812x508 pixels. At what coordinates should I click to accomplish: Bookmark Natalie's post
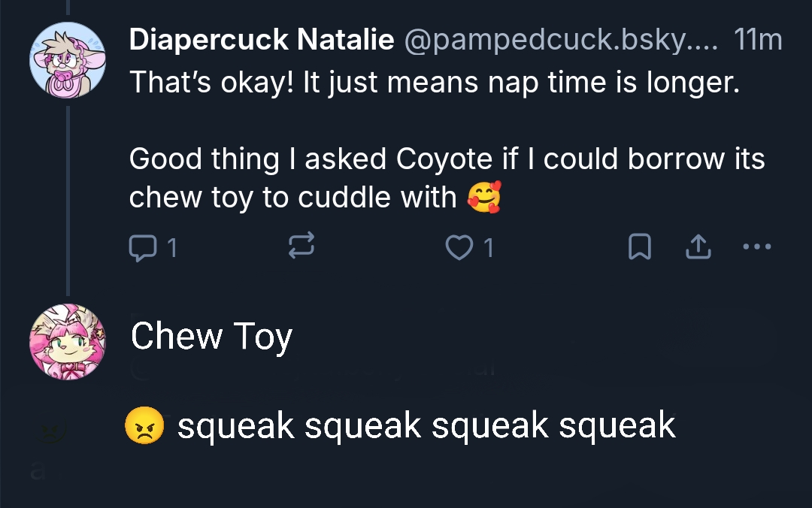(638, 247)
